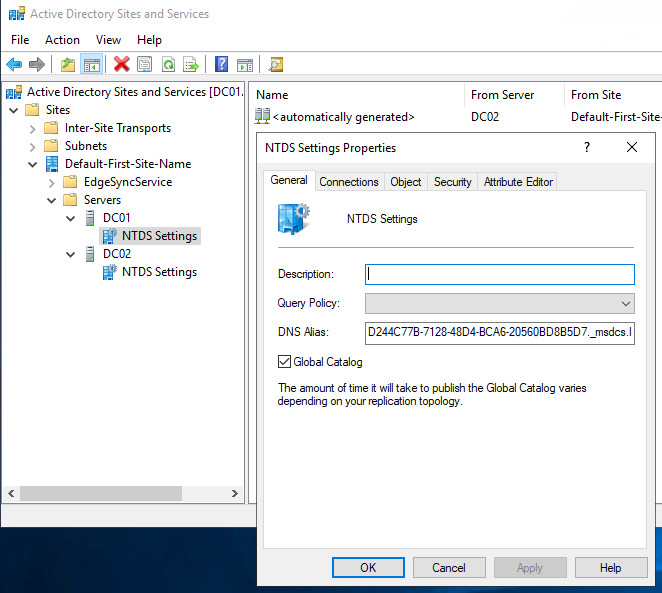This screenshot has height=593, width=662.
Task: Open the View menu
Action: tap(109, 40)
